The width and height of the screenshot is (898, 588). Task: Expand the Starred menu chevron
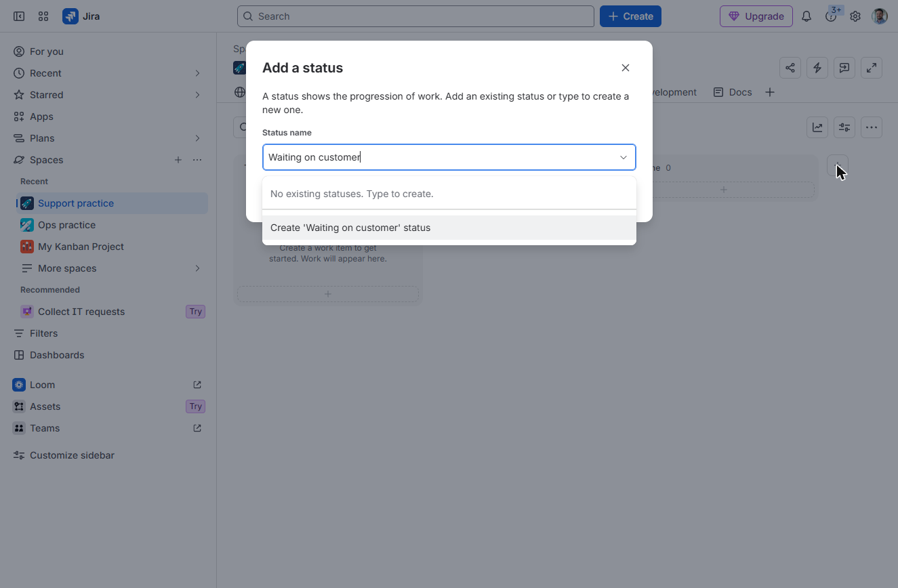coord(198,95)
